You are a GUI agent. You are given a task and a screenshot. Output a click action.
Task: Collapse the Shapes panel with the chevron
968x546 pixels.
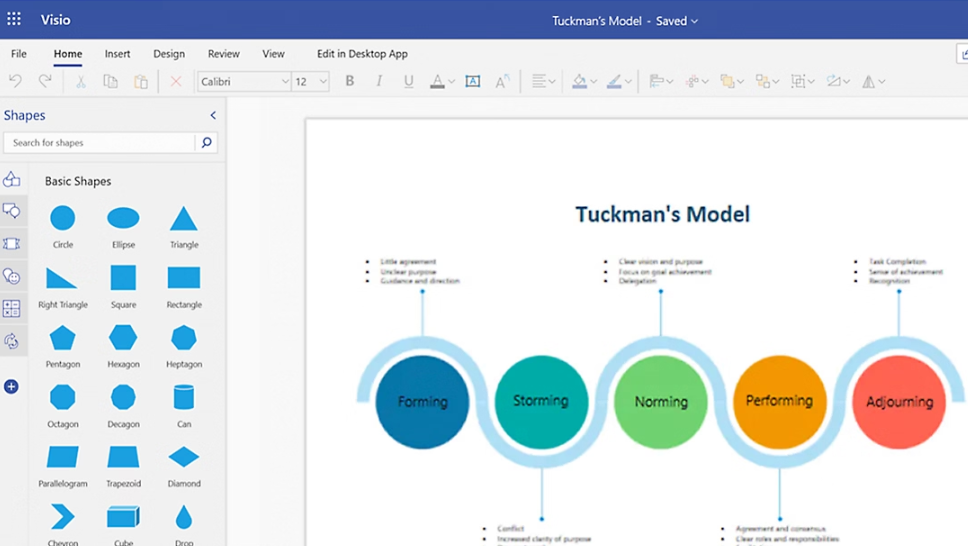213,116
